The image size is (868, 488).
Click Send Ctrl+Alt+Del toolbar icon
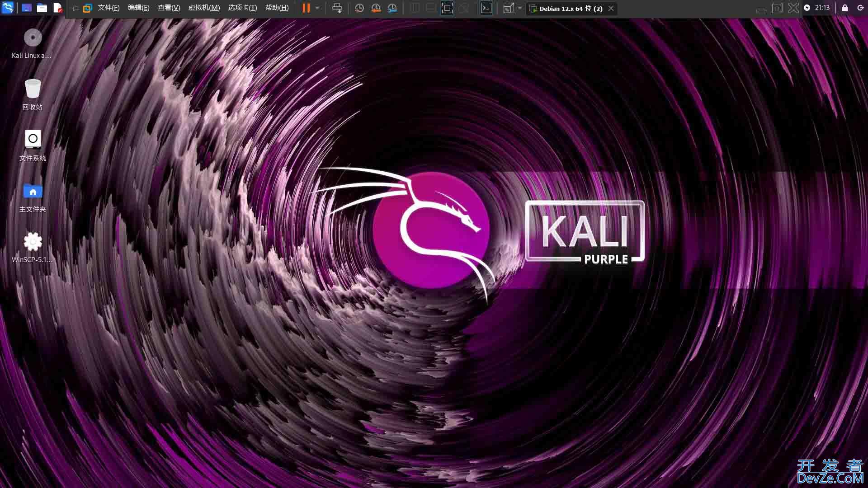click(337, 8)
